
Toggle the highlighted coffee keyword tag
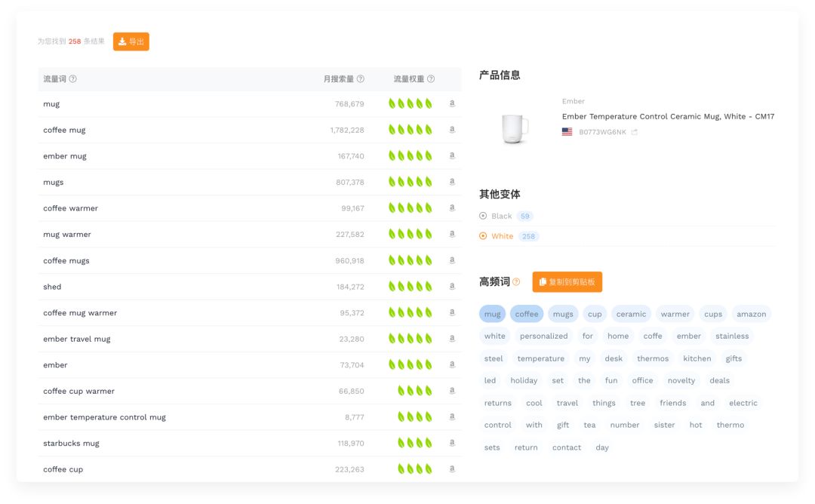(x=527, y=314)
